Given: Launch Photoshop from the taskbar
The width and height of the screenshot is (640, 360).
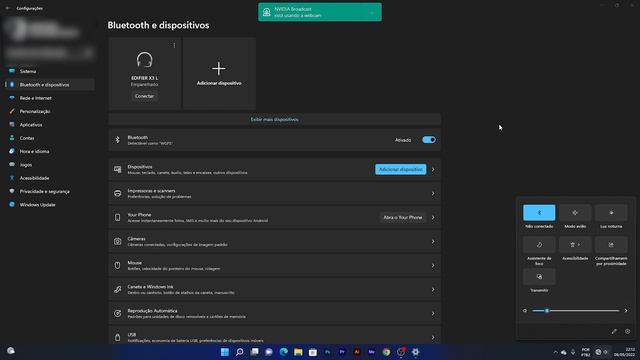Looking at the screenshot, I should [327, 352].
